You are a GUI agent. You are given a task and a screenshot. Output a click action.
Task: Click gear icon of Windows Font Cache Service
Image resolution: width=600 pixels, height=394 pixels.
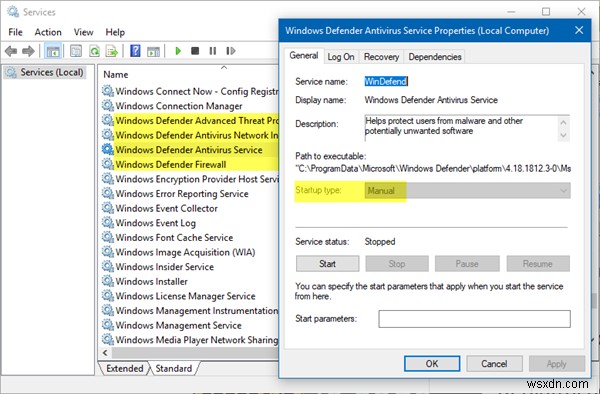click(x=108, y=237)
